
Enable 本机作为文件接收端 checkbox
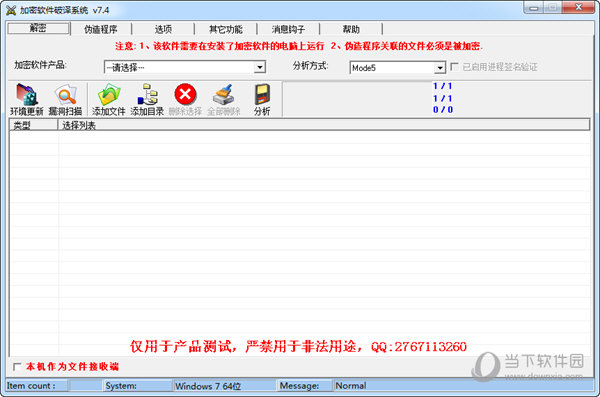[x=17, y=366]
